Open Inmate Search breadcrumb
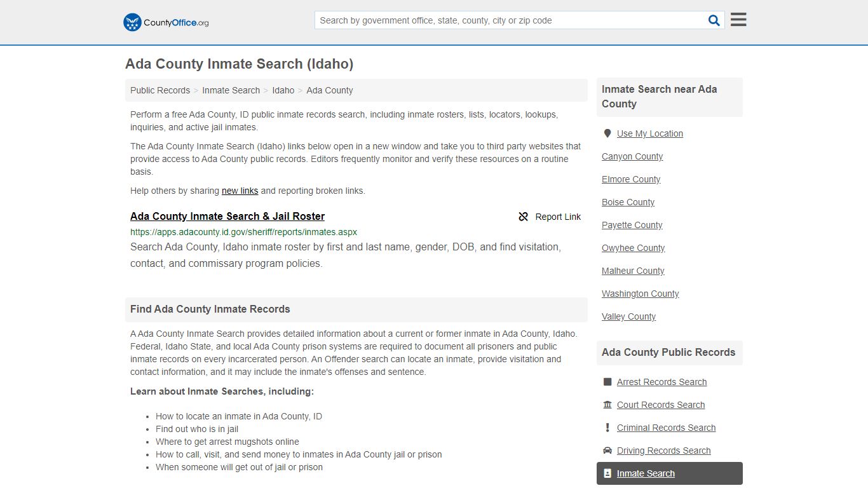 231,90
